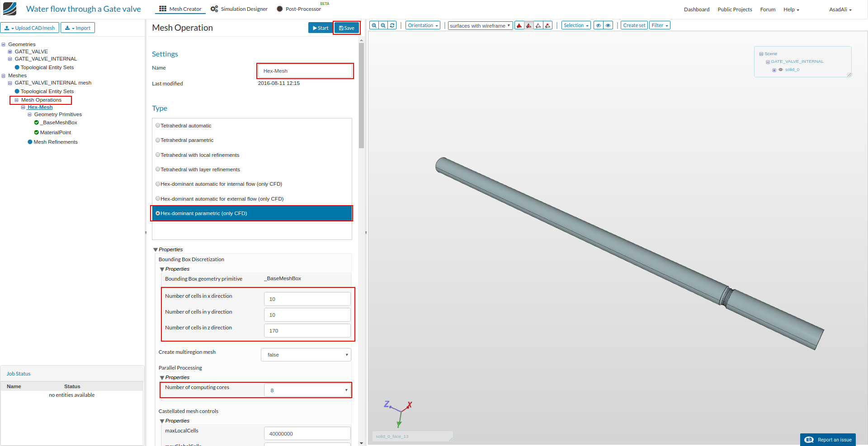The width and height of the screenshot is (868, 446).
Task: Start the mesh operation
Action: [x=321, y=28]
